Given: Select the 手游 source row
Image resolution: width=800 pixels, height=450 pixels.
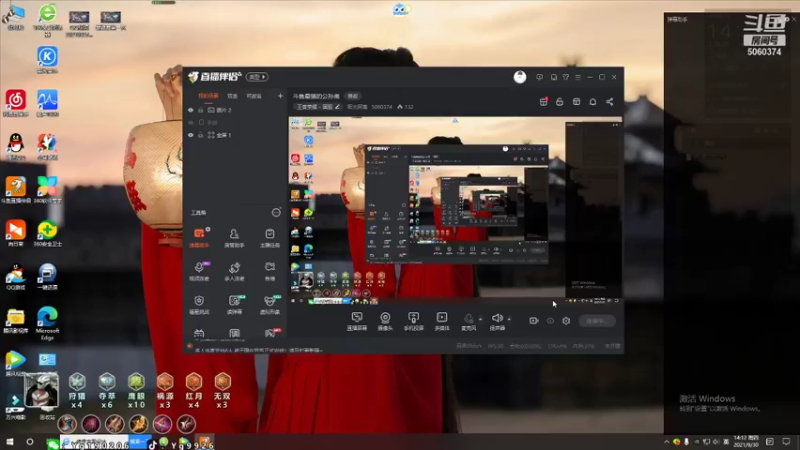Looking at the screenshot, I should [x=235, y=122].
